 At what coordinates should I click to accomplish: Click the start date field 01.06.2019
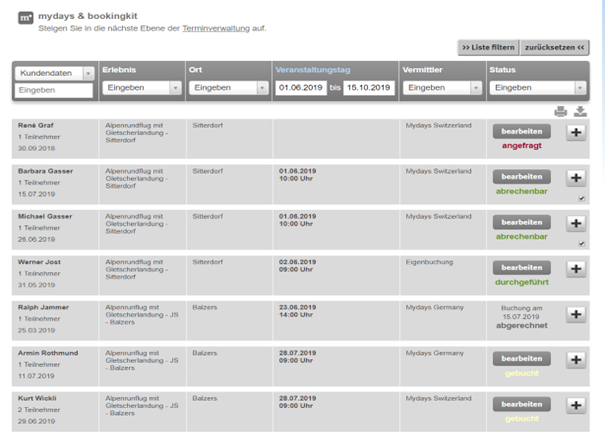[300, 88]
